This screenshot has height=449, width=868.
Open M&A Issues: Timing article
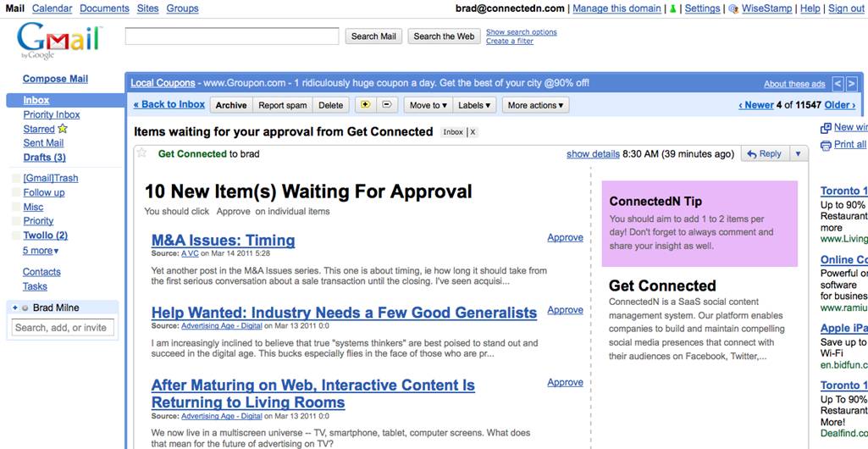pyautogui.click(x=223, y=241)
